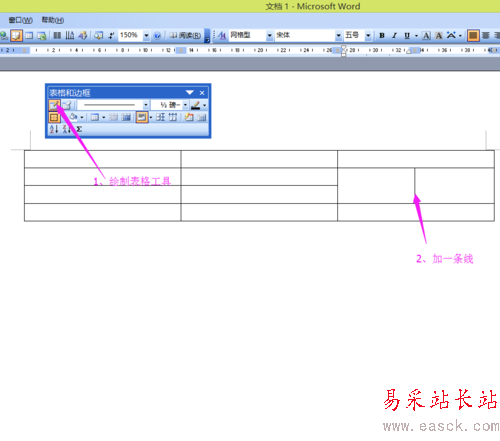Open the 帮助(H) menu
Image resolution: width=500 pixels, height=441 pixels.
[53, 20]
